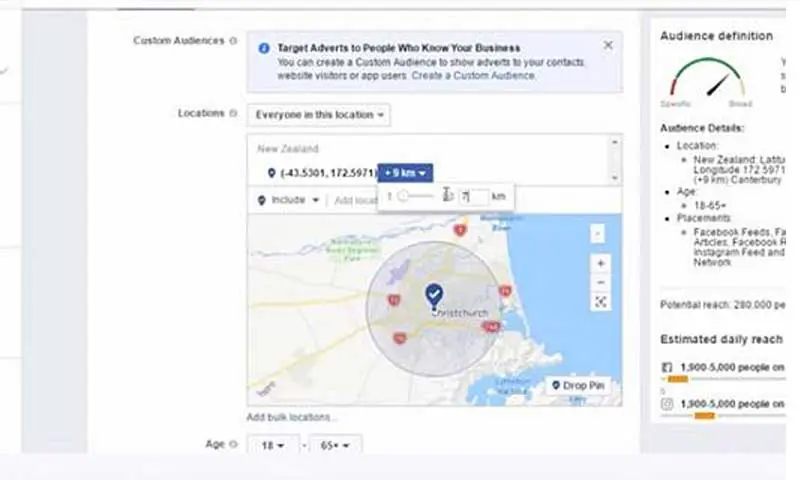Click the Age info tooltip icon
Viewport: 800px width, 480px height.
233,443
